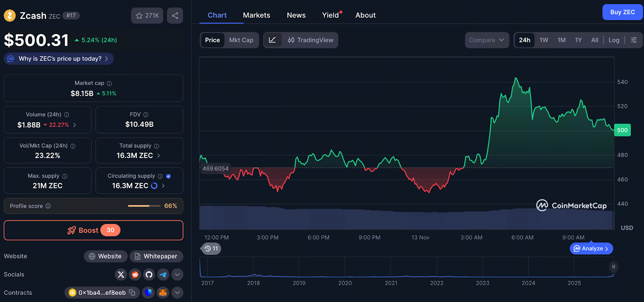This screenshot has width=644, height=302.
Task: Toggle Log scale on the chart
Action: coord(614,40)
